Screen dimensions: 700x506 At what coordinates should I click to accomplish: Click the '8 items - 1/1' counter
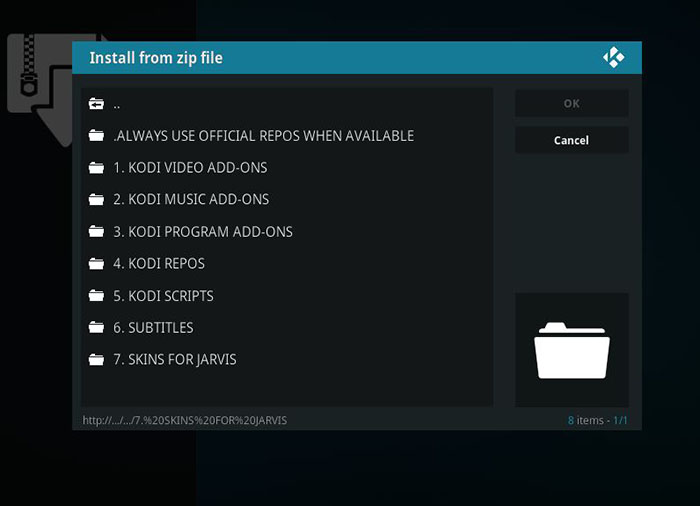click(x=598, y=420)
